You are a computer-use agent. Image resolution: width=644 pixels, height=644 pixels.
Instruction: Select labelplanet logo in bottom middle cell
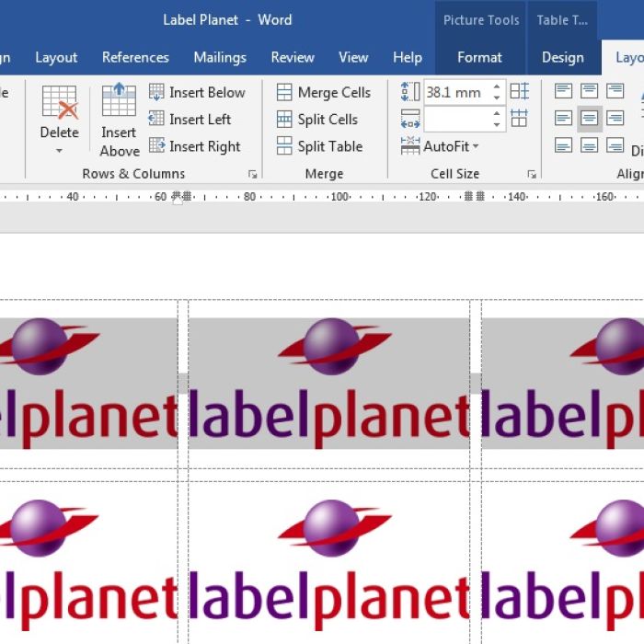(329, 566)
